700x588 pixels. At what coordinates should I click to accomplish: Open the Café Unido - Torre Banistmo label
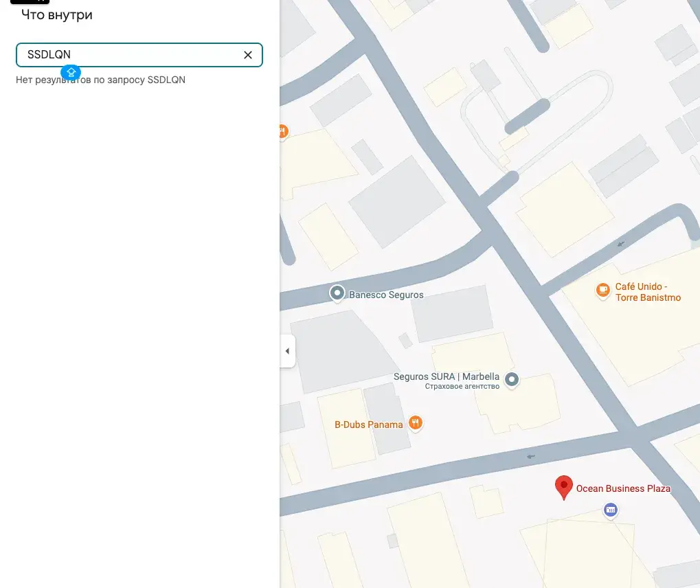coord(648,292)
